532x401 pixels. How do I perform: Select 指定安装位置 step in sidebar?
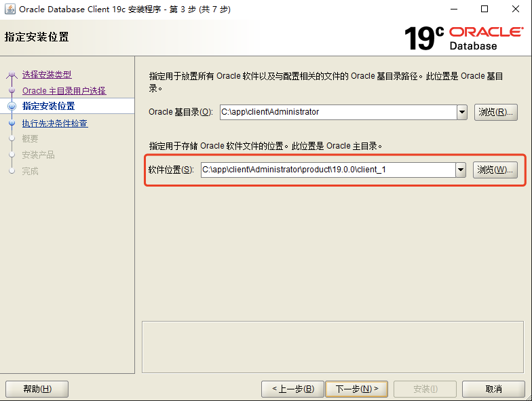[x=49, y=106]
